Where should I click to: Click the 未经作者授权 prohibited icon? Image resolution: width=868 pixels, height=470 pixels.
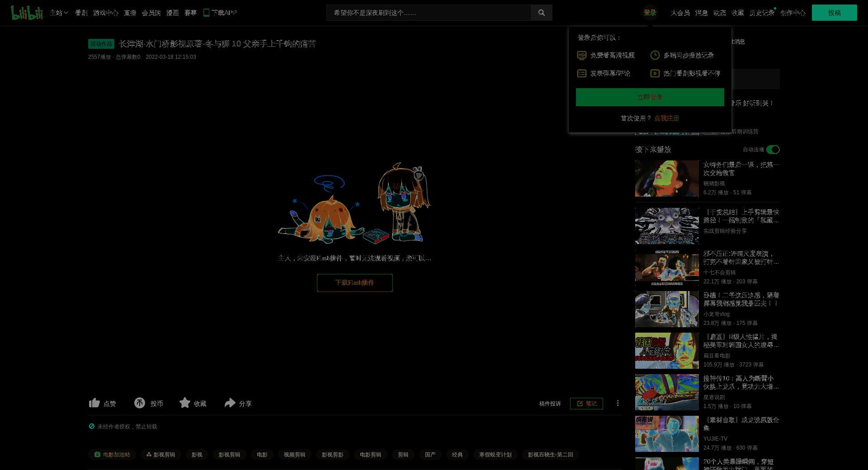tap(92, 426)
